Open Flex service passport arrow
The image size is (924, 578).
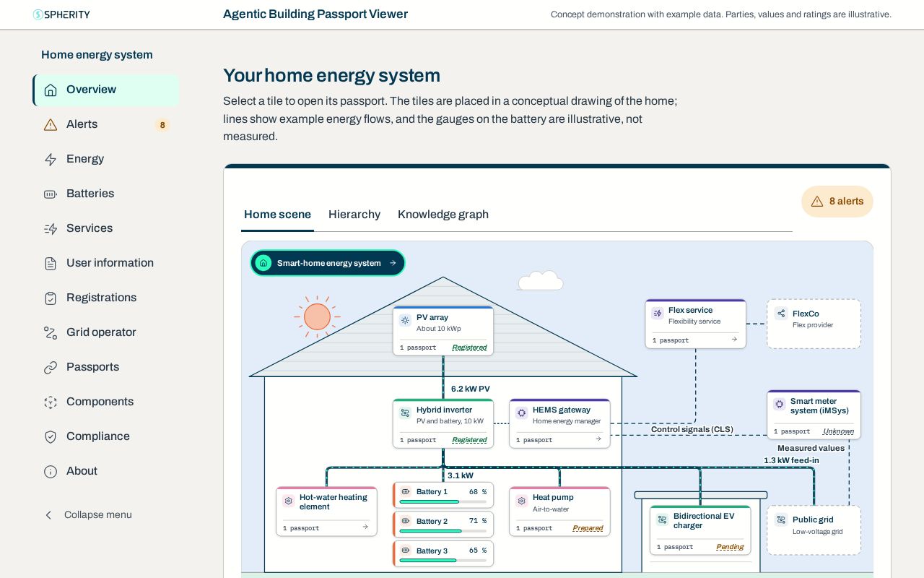pos(734,340)
